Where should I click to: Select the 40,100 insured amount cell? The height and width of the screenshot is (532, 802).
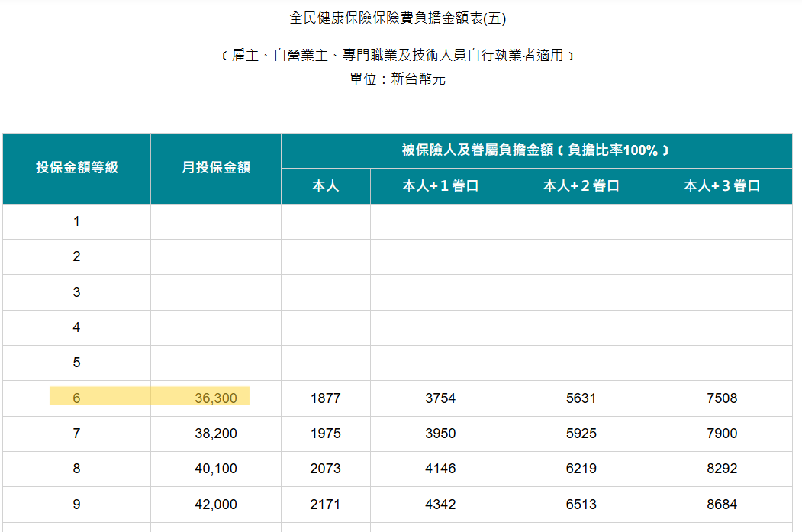point(215,469)
